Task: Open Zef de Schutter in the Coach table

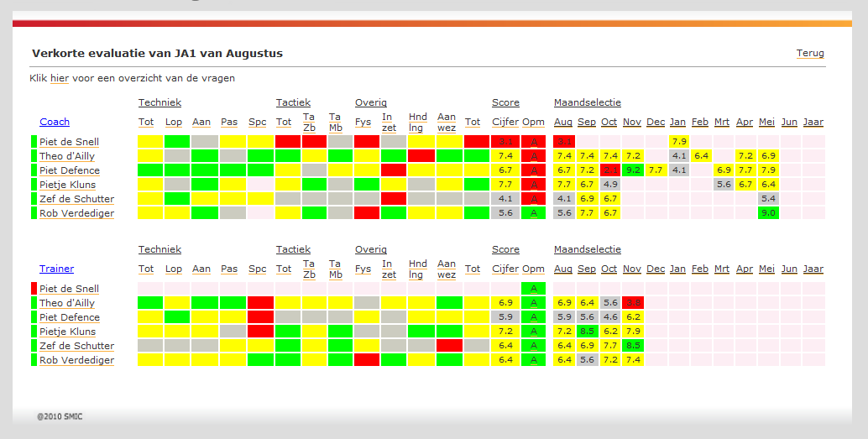Action: click(76, 199)
